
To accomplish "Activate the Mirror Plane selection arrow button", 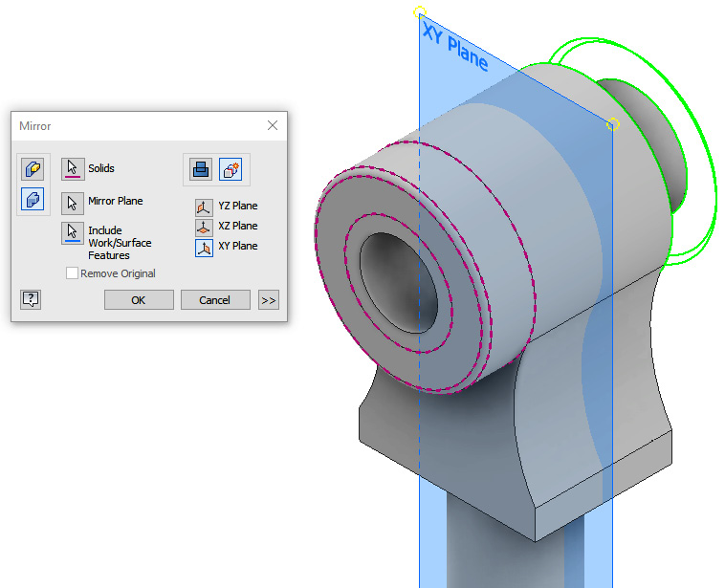I will (x=73, y=204).
